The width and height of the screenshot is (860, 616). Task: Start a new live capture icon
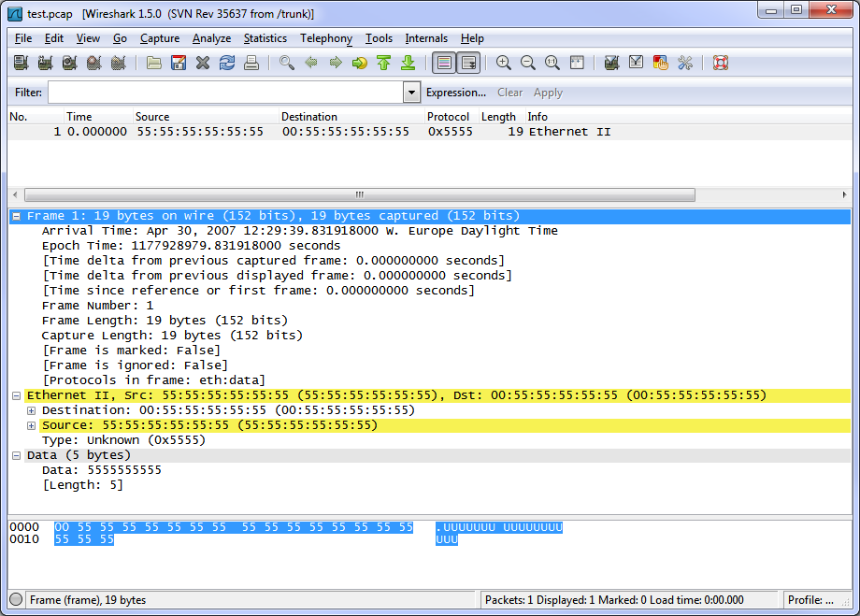pos(70,63)
